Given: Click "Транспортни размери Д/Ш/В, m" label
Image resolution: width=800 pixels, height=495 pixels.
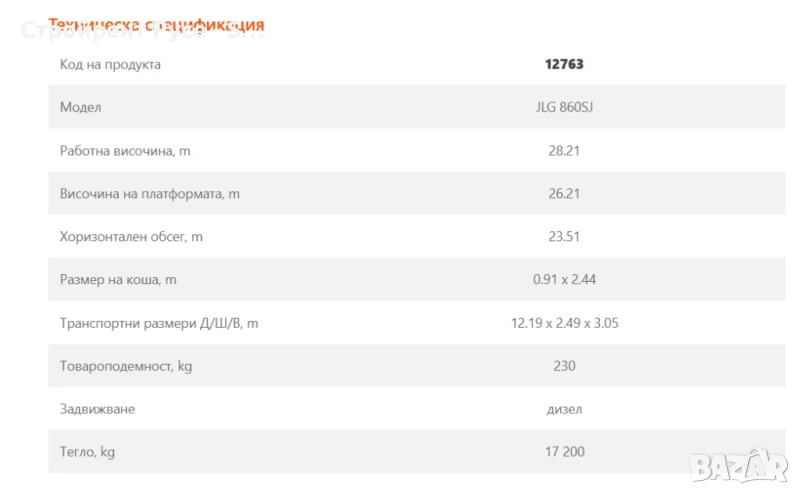Looking at the screenshot, I should (x=159, y=323).
